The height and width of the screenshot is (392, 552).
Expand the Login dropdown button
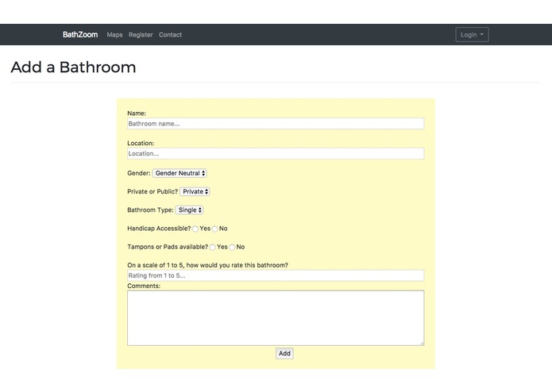(x=472, y=34)
